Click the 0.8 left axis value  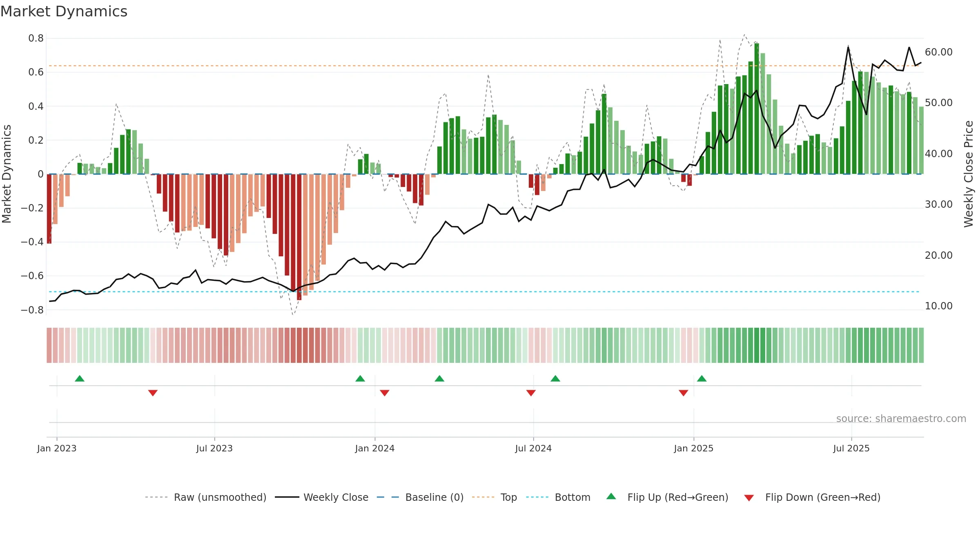36,38
